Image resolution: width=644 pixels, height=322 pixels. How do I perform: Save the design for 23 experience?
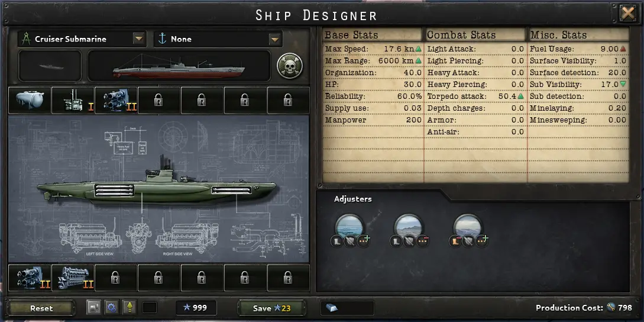point(272,308)
